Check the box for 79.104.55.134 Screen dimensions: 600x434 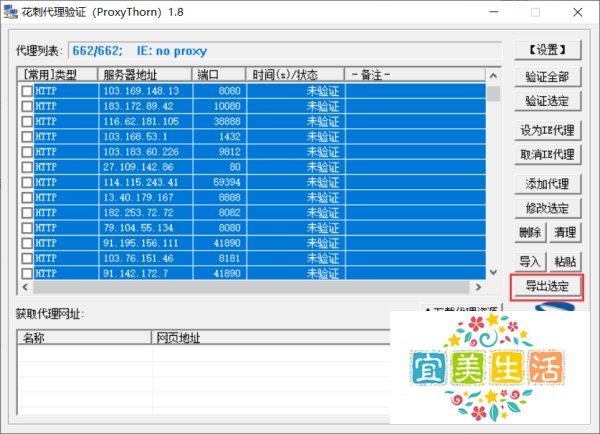tap(27, 228)
